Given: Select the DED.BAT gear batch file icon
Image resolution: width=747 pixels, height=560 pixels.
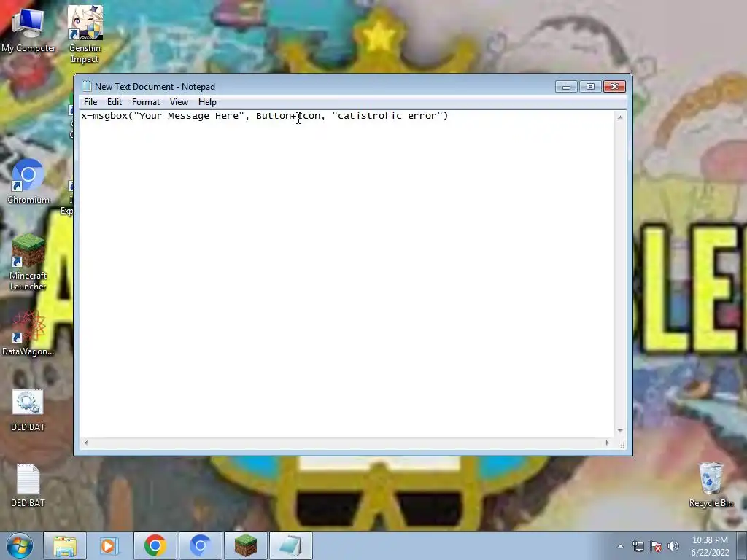Looking at the screenshot, I should tap(28, 410).
